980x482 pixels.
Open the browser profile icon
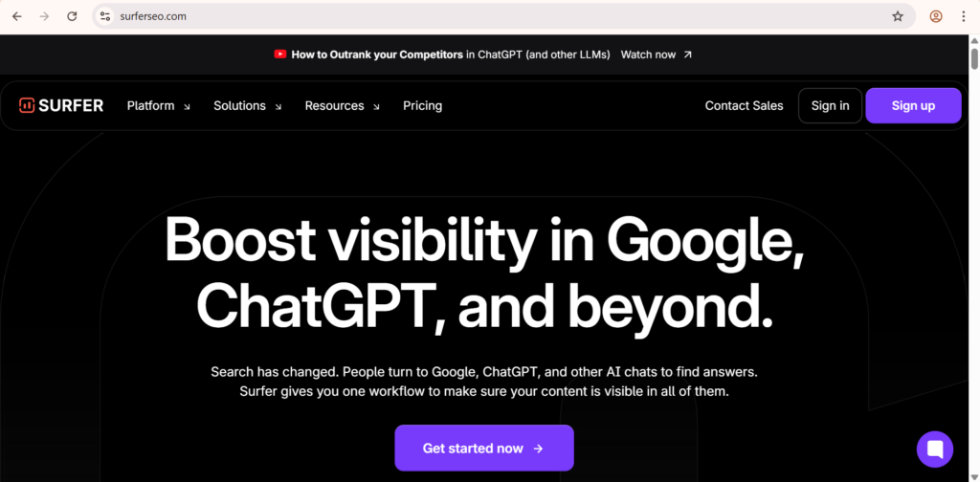click(936, 16)
